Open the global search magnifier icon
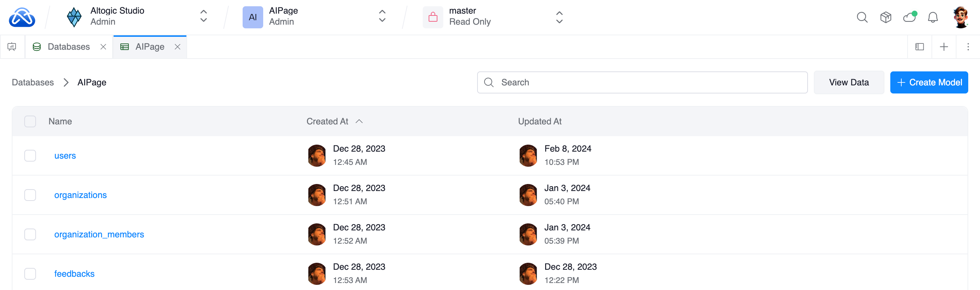The image size is (980, 290). (862, 17)
